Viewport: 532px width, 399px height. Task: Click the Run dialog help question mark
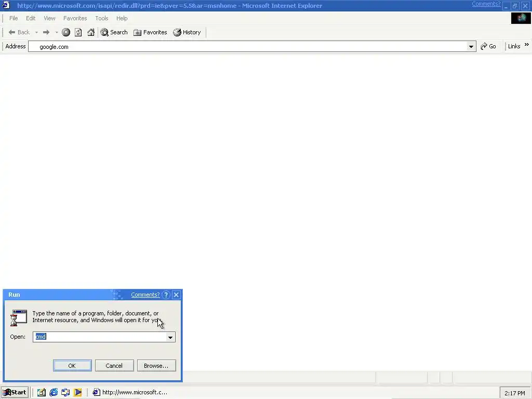pyautogui.click(x=166, y=295)
